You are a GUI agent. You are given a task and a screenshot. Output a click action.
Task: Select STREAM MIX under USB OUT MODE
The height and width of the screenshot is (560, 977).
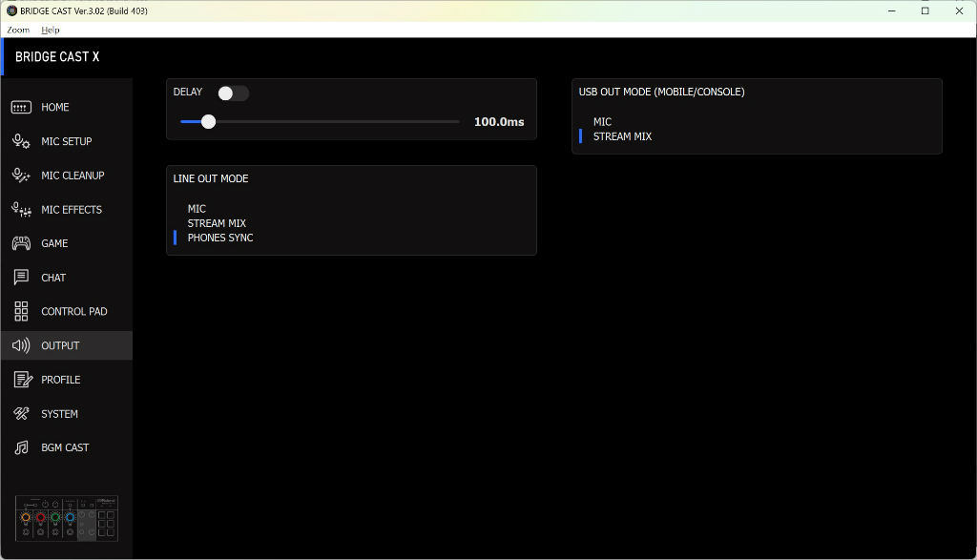pos(622,136)
